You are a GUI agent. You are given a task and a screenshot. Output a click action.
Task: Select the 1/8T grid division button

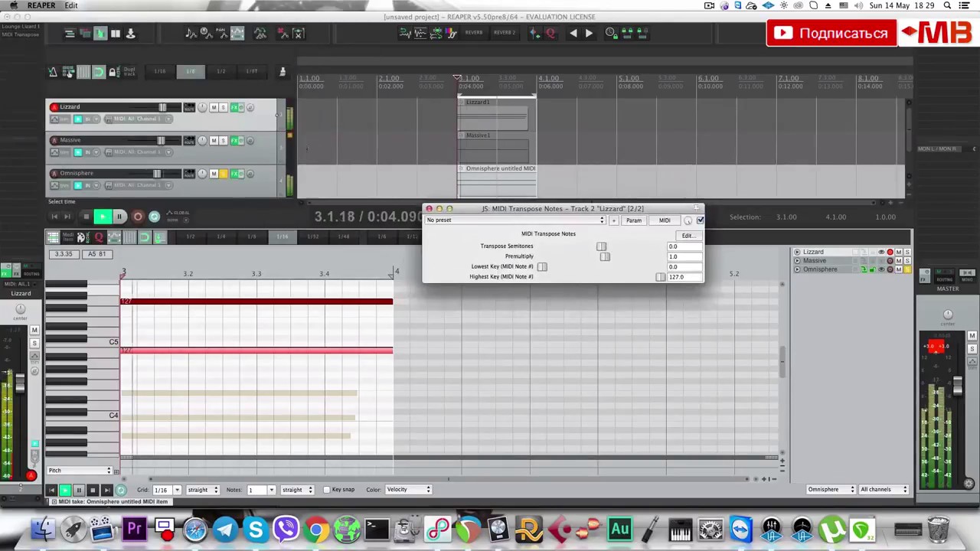point(252,72)
